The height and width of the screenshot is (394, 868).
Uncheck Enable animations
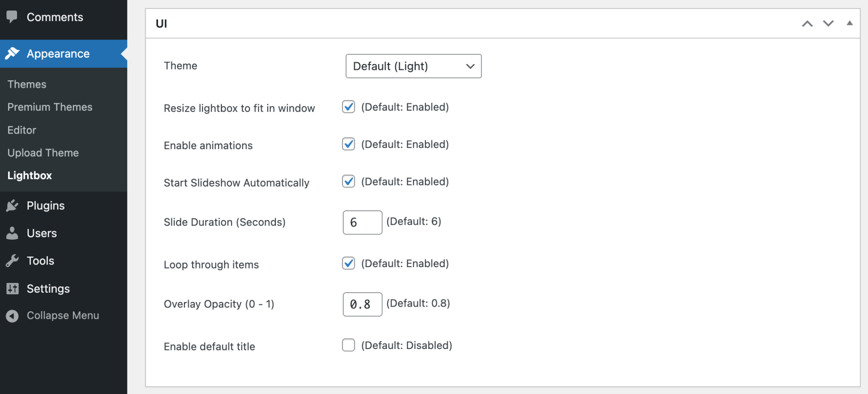pyautogui.click(x=348, y=144)
